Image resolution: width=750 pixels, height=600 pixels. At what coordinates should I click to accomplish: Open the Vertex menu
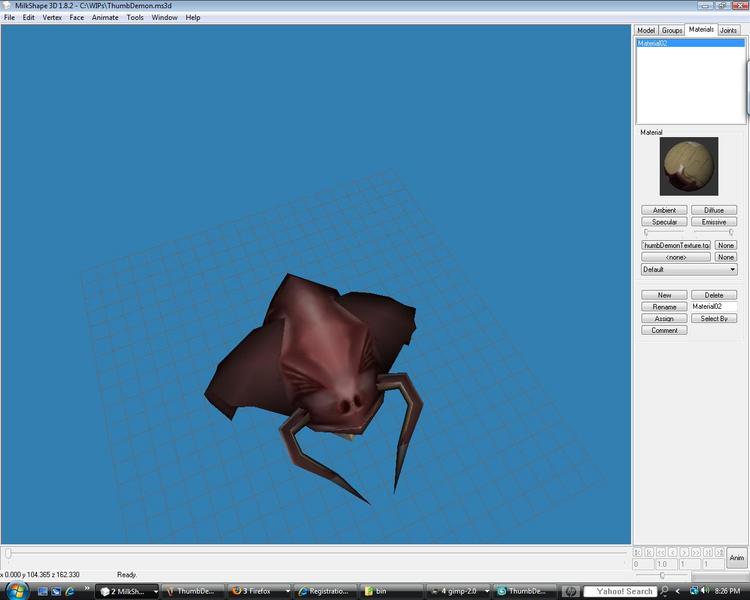pyautogui.click(x=52, y=17)
